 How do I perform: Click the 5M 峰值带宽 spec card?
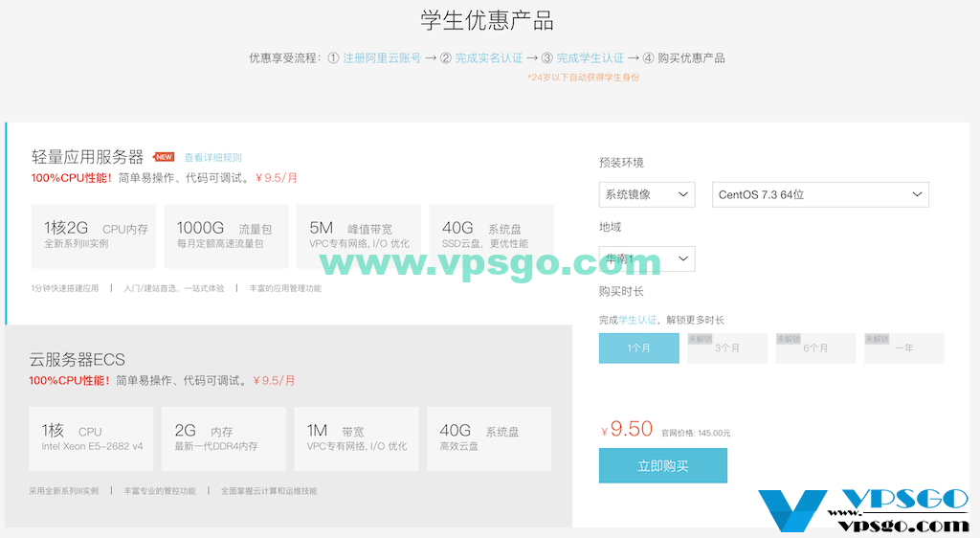pos(359,236)
